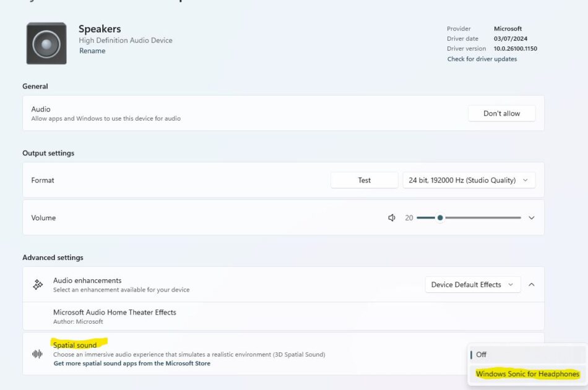588x390 pixels.
Task: Open the Device Default Effects dropdown
Action: point(472,285)
